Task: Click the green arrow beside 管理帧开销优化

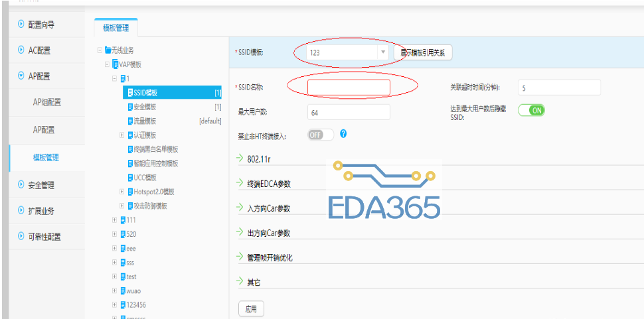Action: click(240, 257)
